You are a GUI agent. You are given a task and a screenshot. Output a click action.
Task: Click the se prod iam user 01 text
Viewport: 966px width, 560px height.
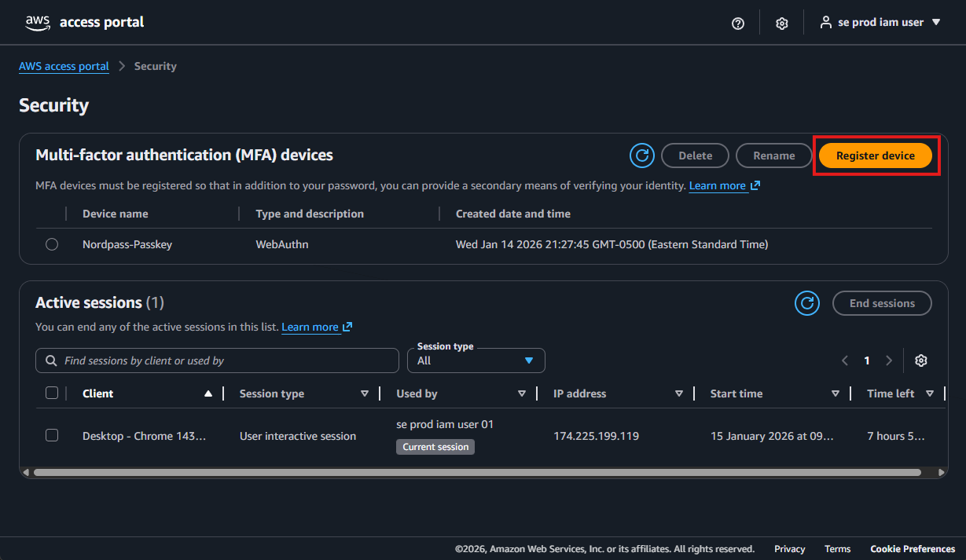tap(445, 424)
